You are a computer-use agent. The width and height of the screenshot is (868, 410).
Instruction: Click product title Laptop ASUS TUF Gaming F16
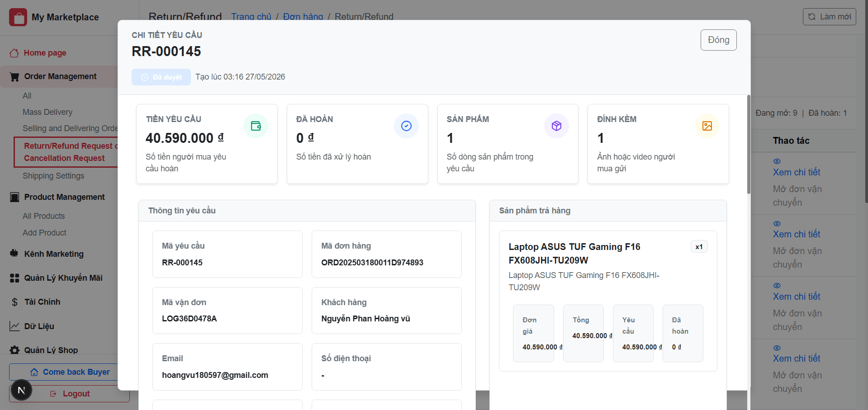coord(574,254)
